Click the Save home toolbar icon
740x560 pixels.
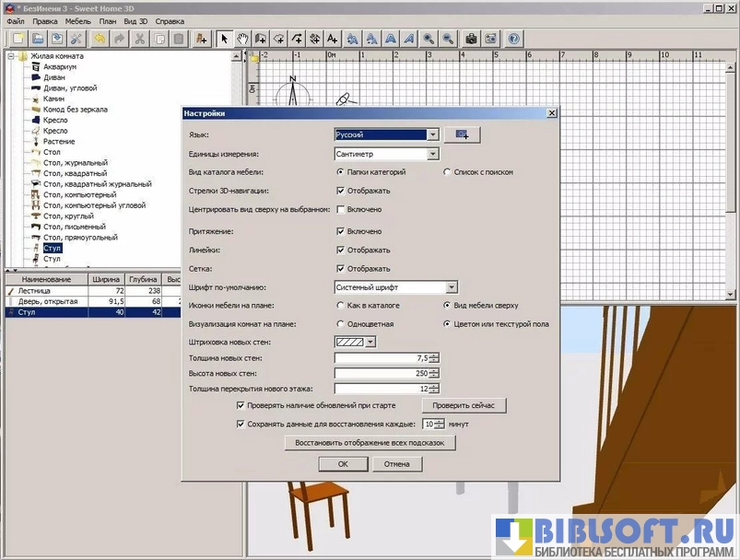pos(58,39)
